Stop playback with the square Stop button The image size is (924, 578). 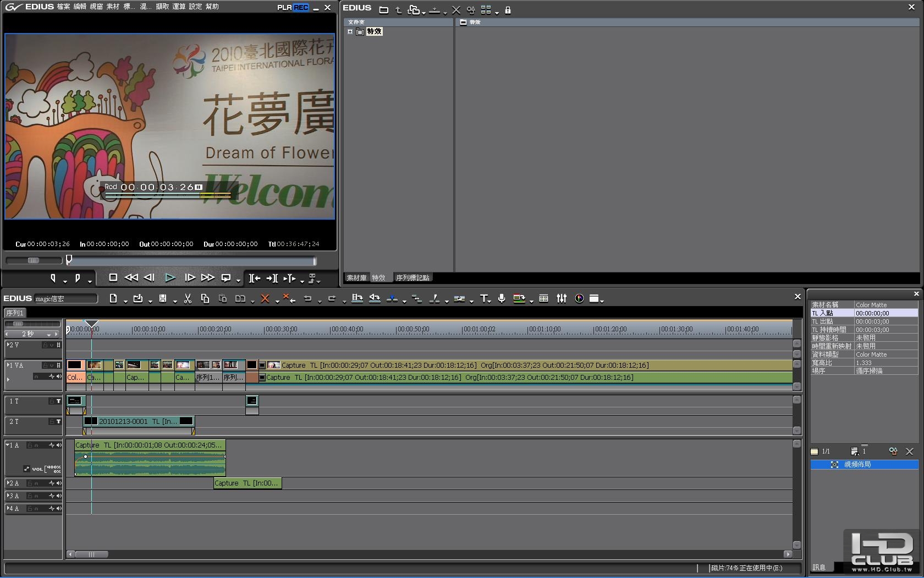click(x=113, y=278)
